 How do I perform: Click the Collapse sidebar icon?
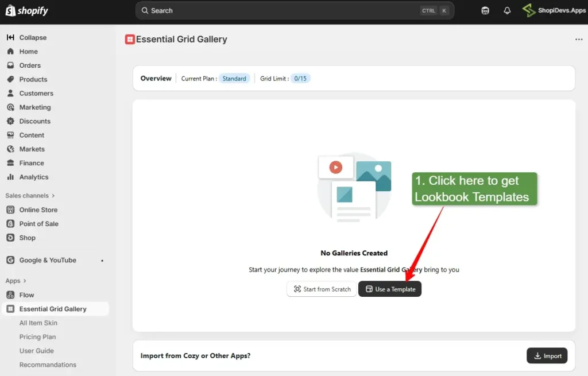coord(10,37)
